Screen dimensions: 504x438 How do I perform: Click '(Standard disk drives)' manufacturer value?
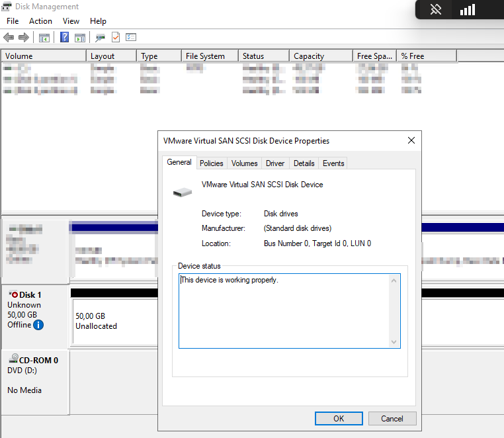tap(298, 228)
